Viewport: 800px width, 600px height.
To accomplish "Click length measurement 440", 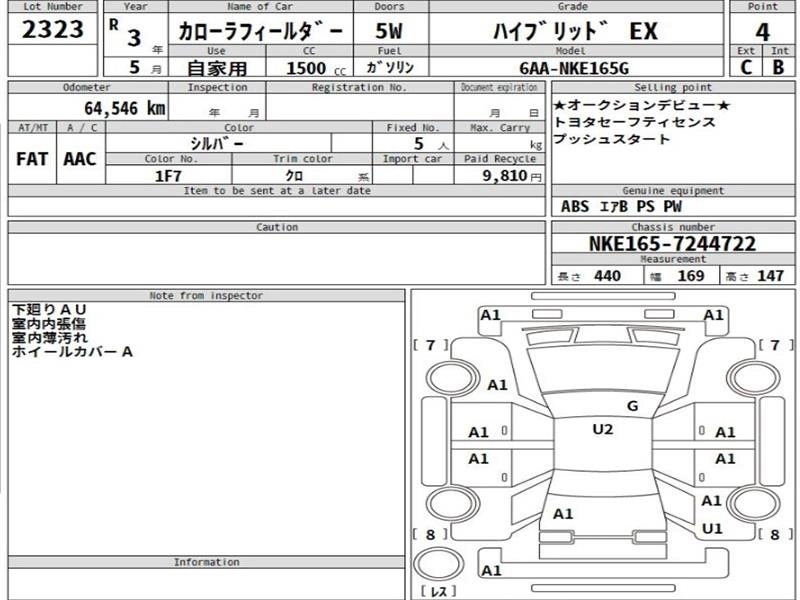I will pos(607,276).
